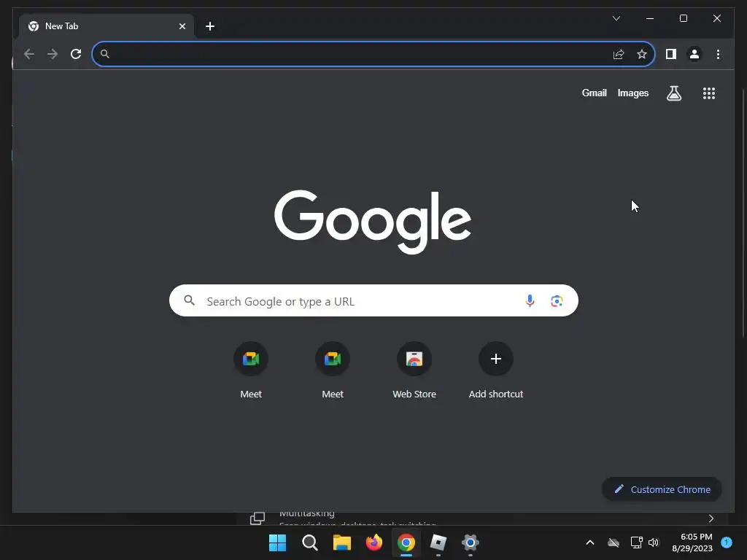Show hidden system tray icons
This screenshot has width=747, height=560.
[589, 542]
